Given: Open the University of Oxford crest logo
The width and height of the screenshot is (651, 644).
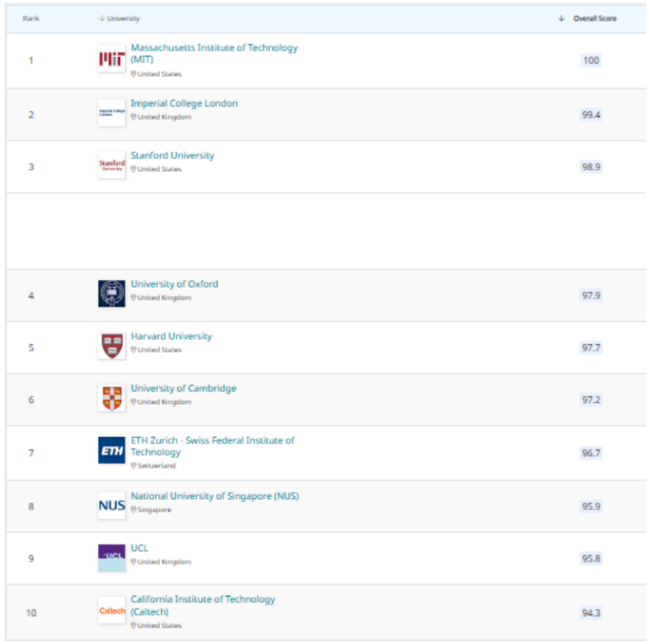Looking at the screenshot, I should (x=112, y=294).
